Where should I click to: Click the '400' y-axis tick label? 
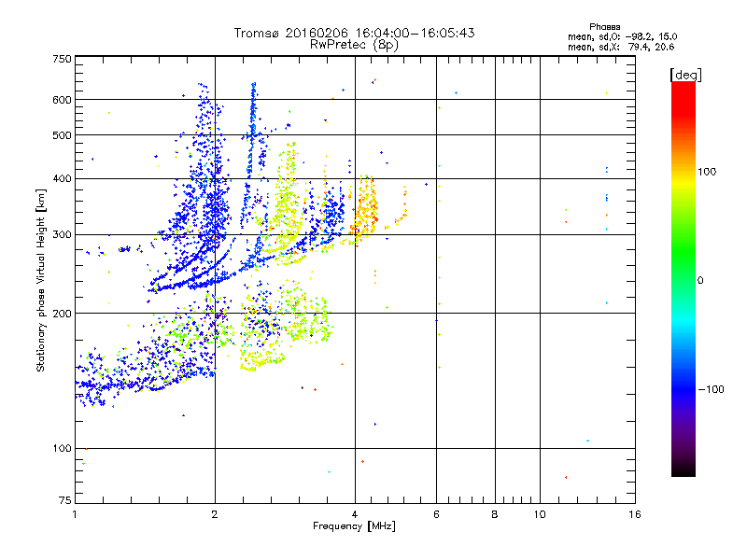point(62,178)
